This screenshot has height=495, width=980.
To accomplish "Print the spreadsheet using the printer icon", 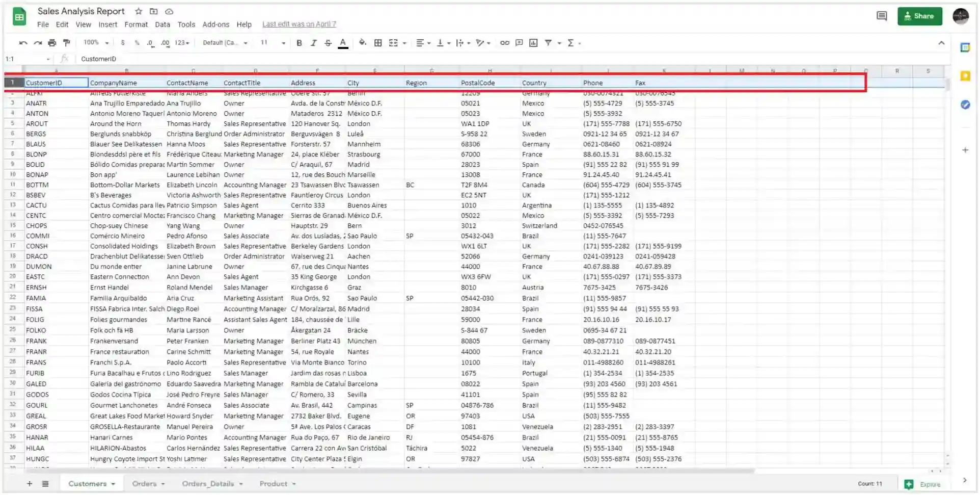I will coord(52,43).
